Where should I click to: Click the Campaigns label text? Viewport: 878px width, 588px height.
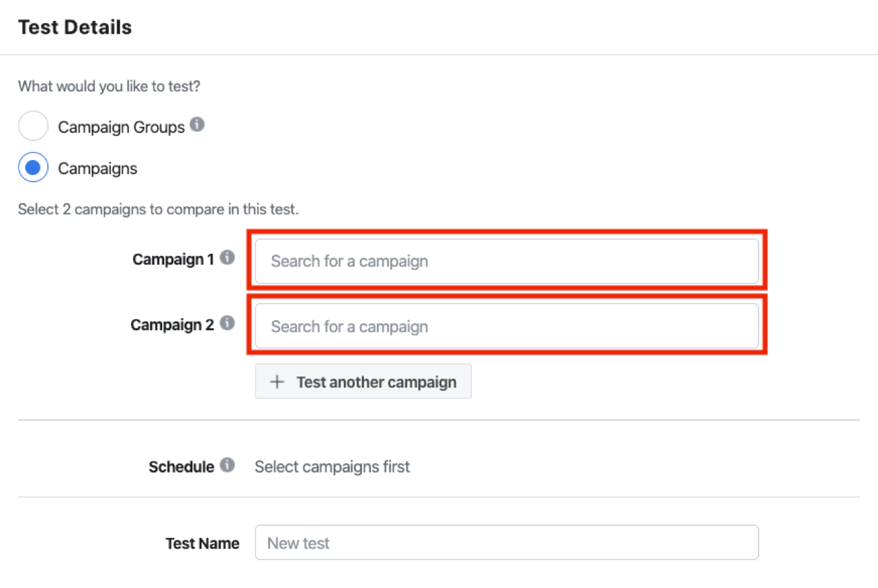(x=97, y=168)
